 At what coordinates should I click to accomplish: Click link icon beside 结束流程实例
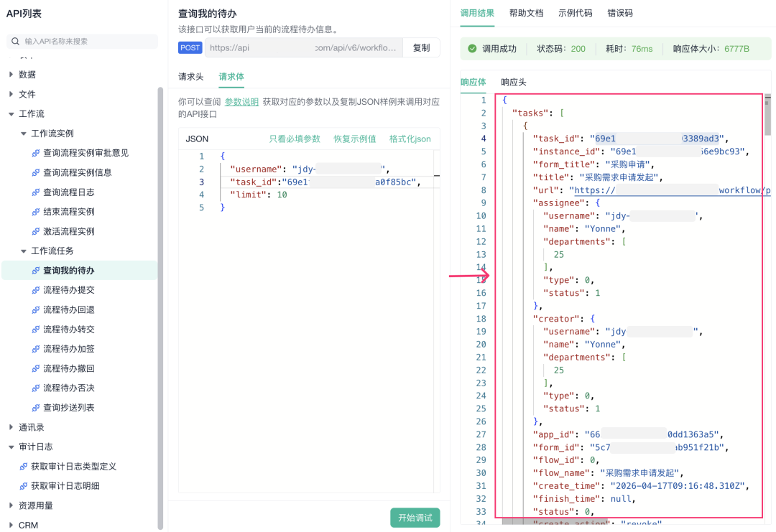(x=36, y=212)
